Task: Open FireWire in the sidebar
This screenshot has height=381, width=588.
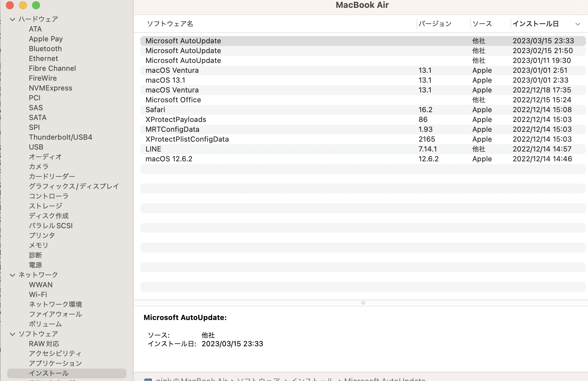Action: [x=43, y=78]
